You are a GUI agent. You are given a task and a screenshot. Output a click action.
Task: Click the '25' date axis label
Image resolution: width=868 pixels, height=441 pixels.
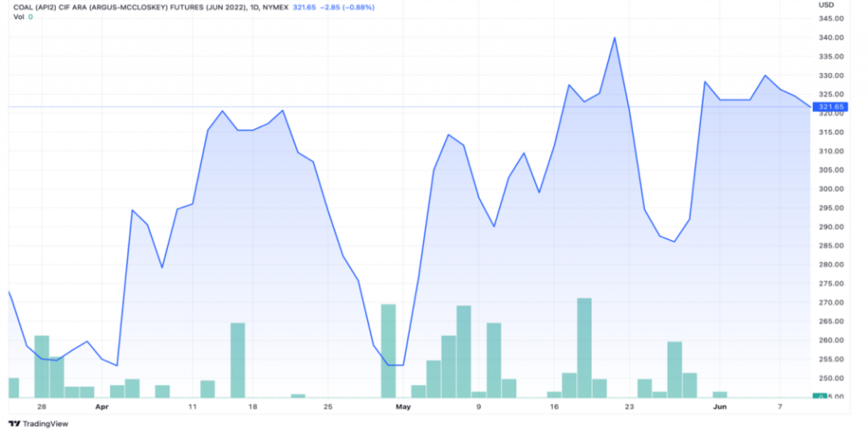point(328,407)
